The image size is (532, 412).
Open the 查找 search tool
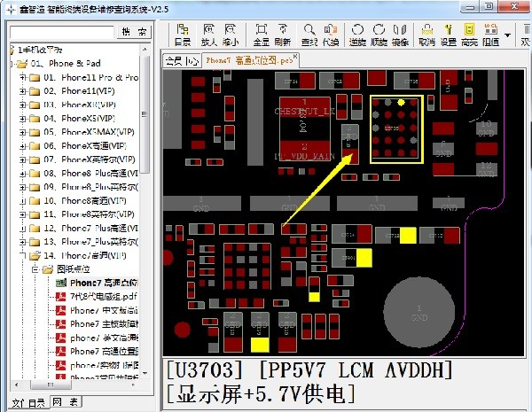[309, 35]
